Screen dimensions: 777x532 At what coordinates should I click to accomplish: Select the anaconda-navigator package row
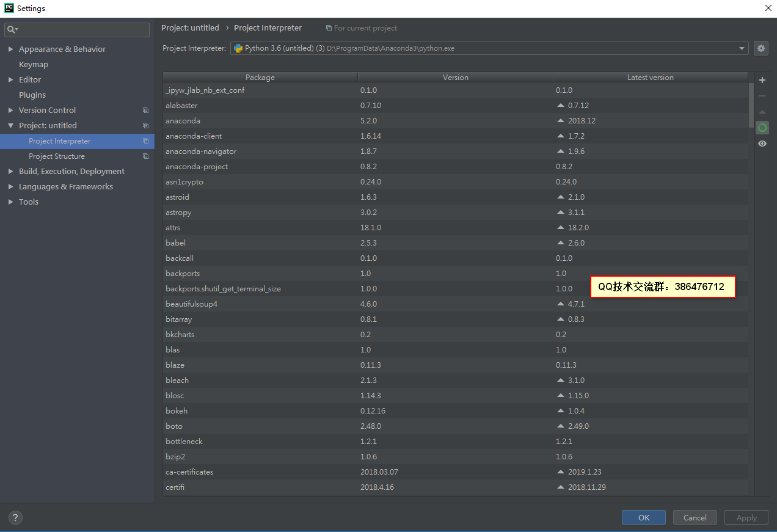point(456,151)
